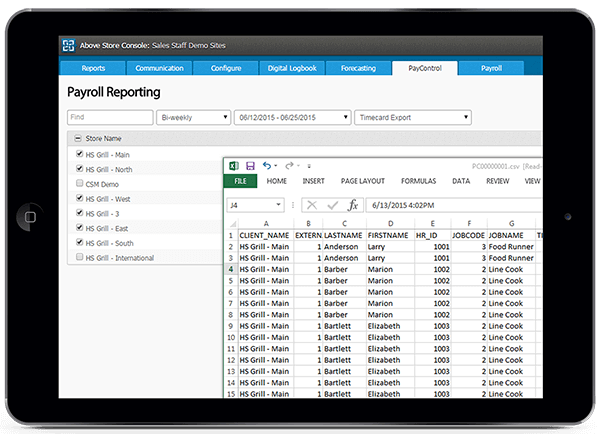600x434 pixels.
Task: Select row 4 header in Excel
Action: coord(231,269)
